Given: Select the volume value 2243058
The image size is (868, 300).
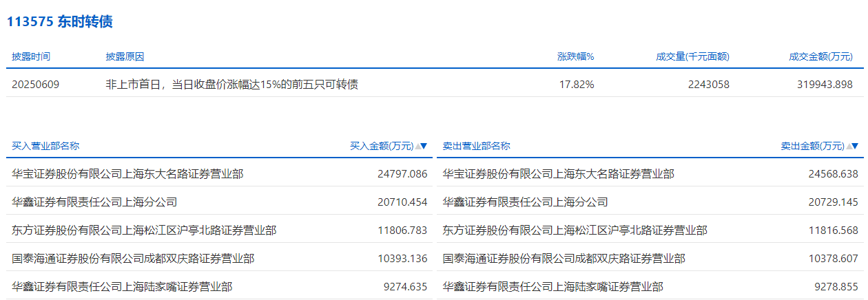Looking at the screenshot, I should pos(708,85).
